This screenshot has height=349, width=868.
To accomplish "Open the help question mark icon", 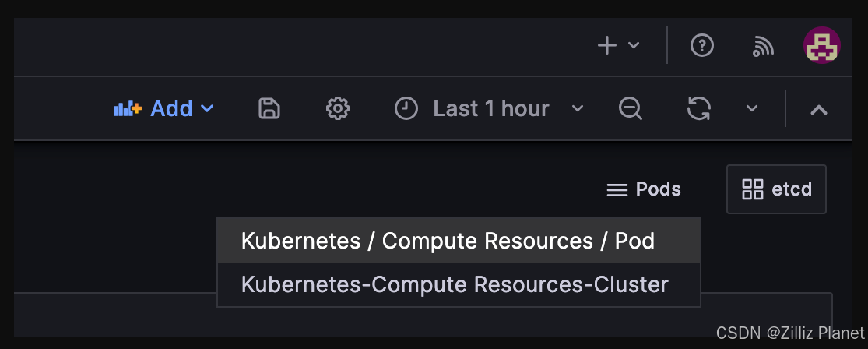I will click(x=702, y=45).
